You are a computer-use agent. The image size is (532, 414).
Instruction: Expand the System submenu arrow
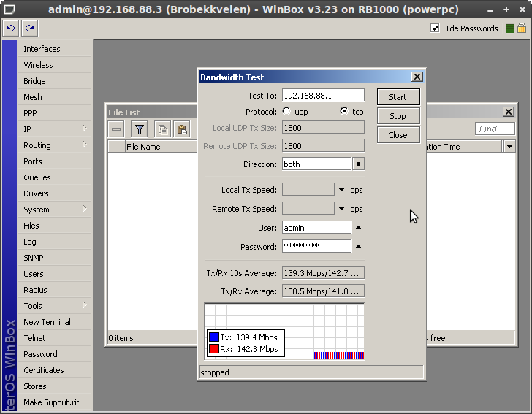[x=85, y=209]
